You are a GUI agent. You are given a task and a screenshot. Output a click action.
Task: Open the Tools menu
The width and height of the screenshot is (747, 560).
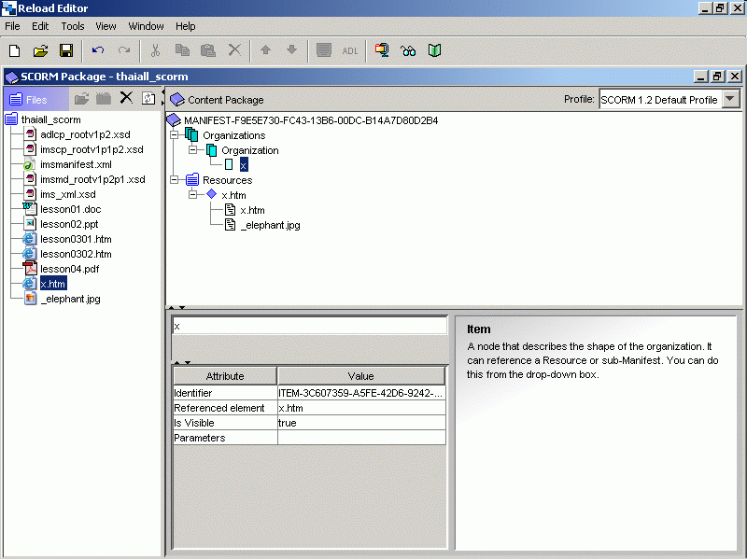click(x=72, y=26)
